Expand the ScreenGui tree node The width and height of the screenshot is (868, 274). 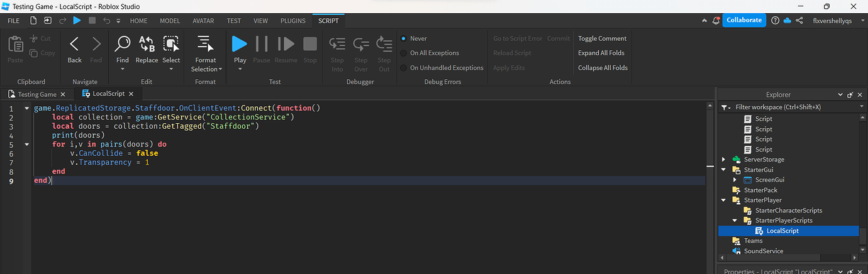tap(735, 180)
